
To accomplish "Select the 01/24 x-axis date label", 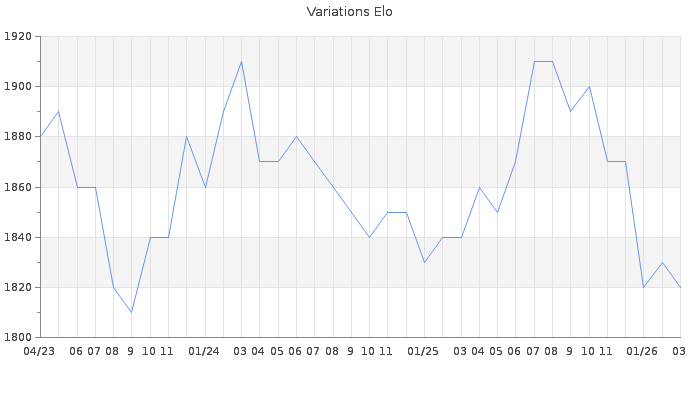I will (x=204, y=351).
